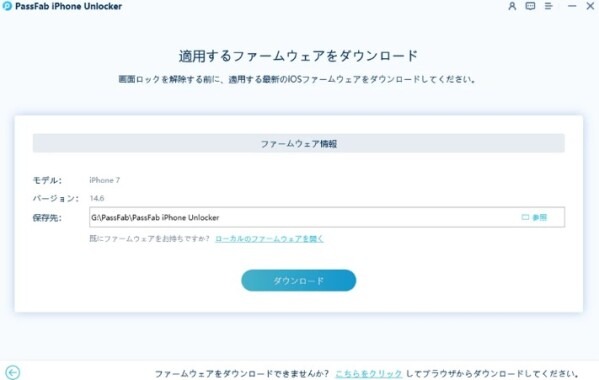Close the PassFab iPhone Unlocker window
This screenshot has height=380, width=599.
[590, 6]
